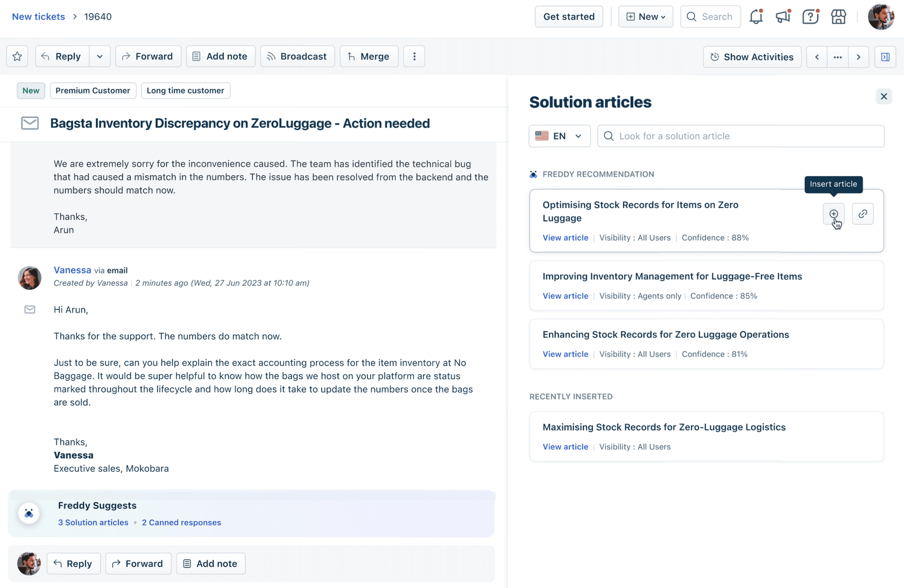Insert the Optimising Stock Records article
This screenshot has height=588, width=904.
point(834,214)
